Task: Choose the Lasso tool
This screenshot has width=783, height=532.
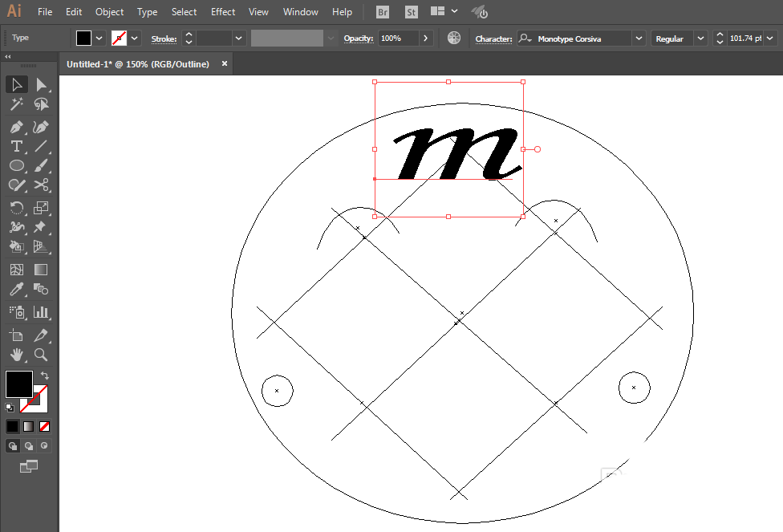Action: 41,104
